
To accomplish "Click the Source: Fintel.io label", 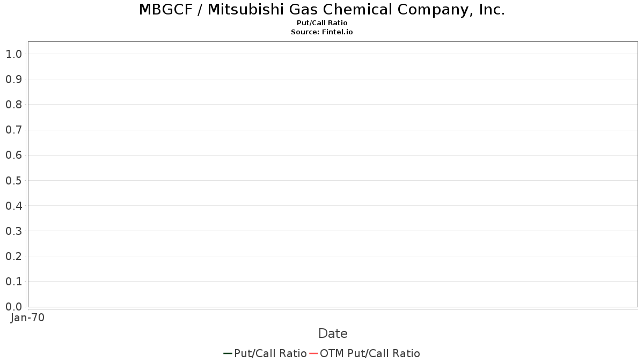I will 322,32.
